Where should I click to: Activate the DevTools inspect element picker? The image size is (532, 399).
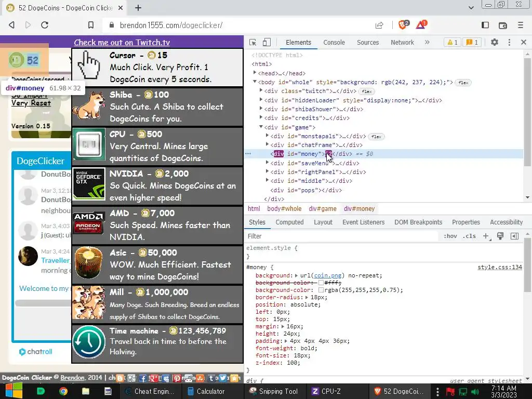coord(253,43)
